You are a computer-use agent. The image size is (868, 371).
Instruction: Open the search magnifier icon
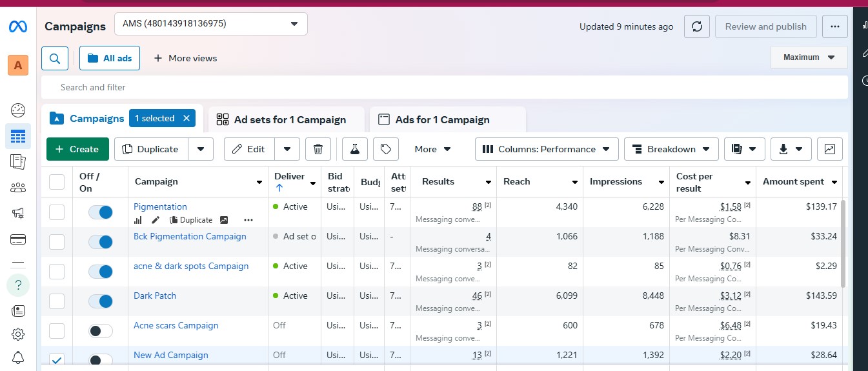click(55, 58)
